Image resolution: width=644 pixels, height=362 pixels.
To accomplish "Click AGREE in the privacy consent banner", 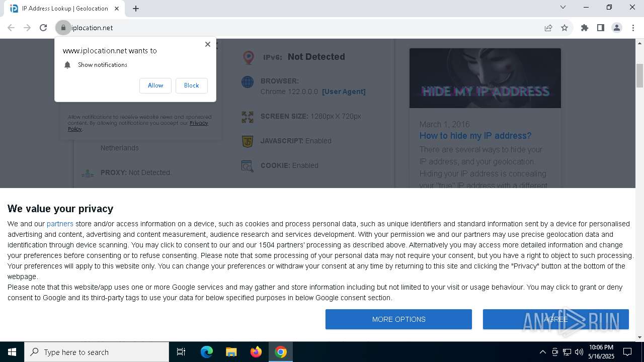I will pos(556,319).
